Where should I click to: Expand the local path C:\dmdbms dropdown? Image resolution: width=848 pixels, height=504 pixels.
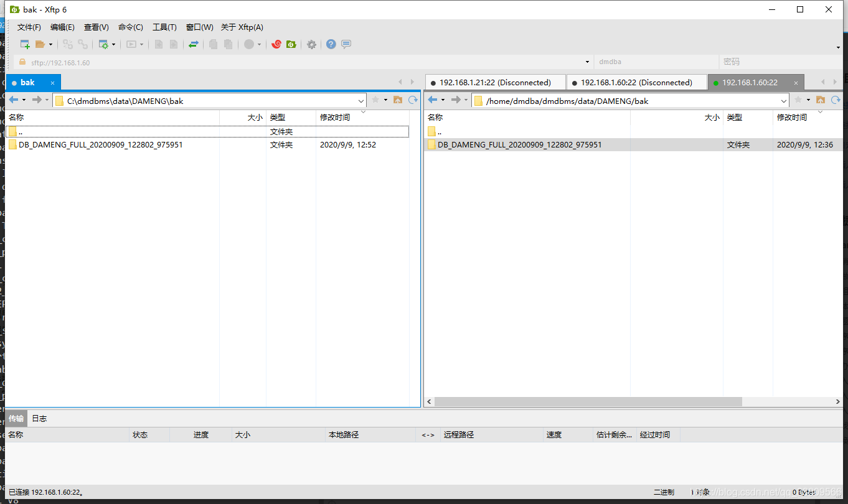361,101
